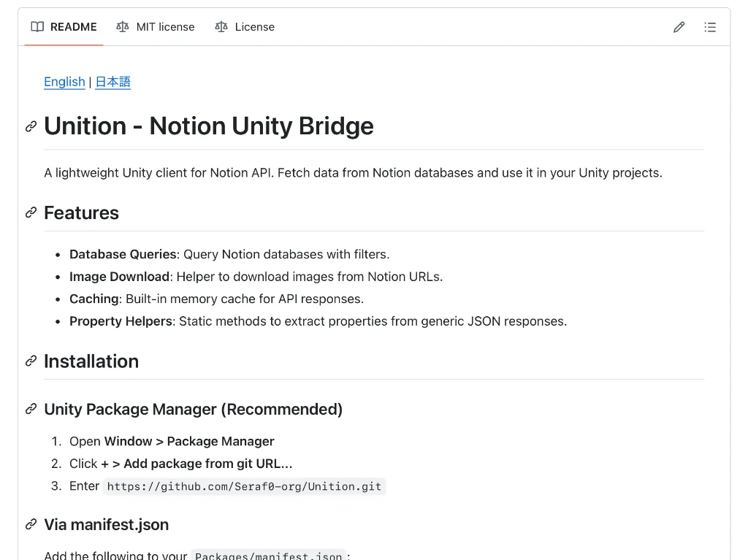Click the Features heading text
The height and width of the screenshot is (560, 748).
pyautogui.click(x=82, y=212)
